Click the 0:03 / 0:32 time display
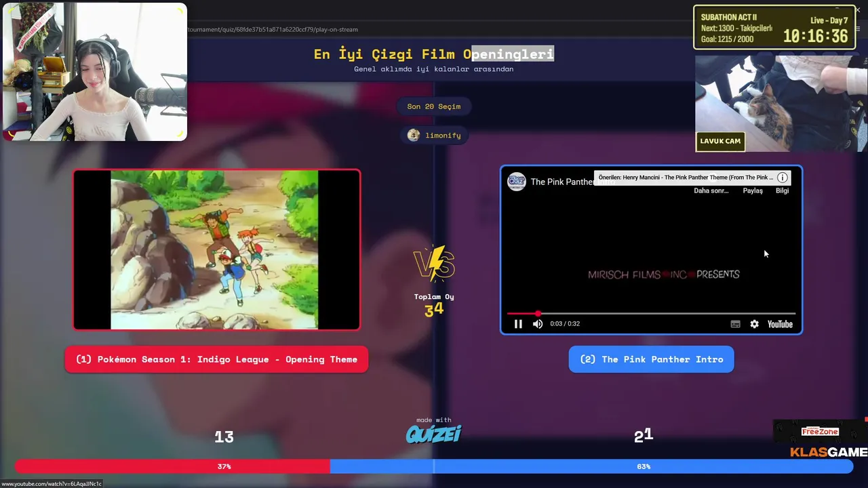Screen dimensions: 868x488 [565, 324]
